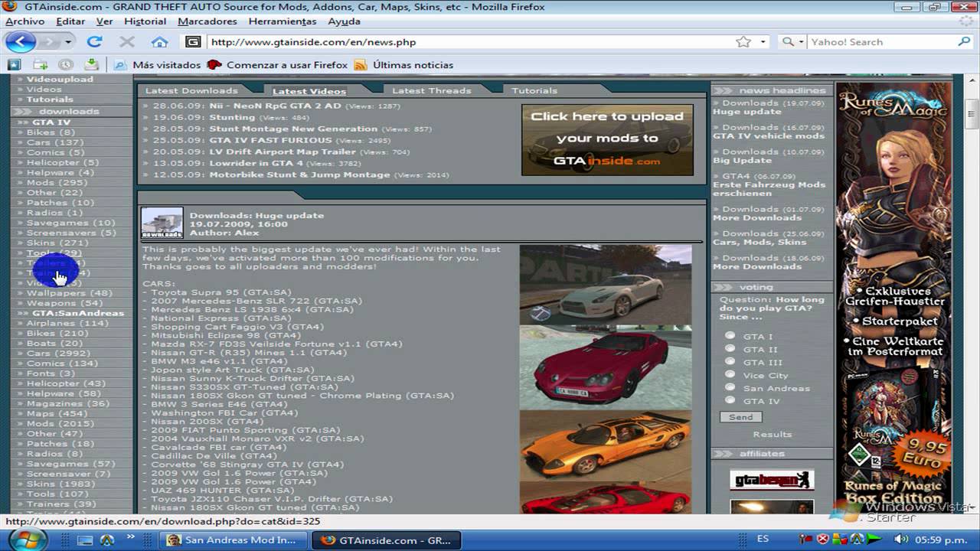The image size is (980, 551).
Task: Click the white Nissan GT-R screenshot thumbnail
Action: click(x=606, y=285)
